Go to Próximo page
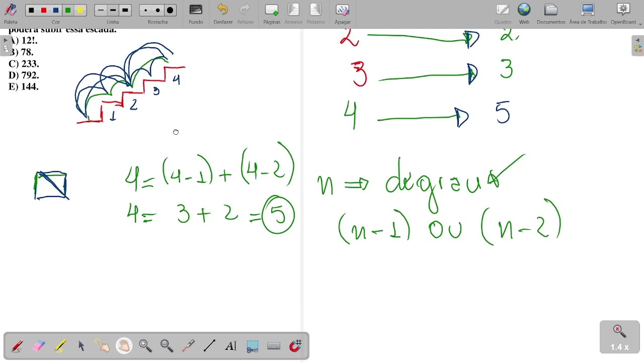The height and width of the screenshot is (362, 644). [316, 13]
